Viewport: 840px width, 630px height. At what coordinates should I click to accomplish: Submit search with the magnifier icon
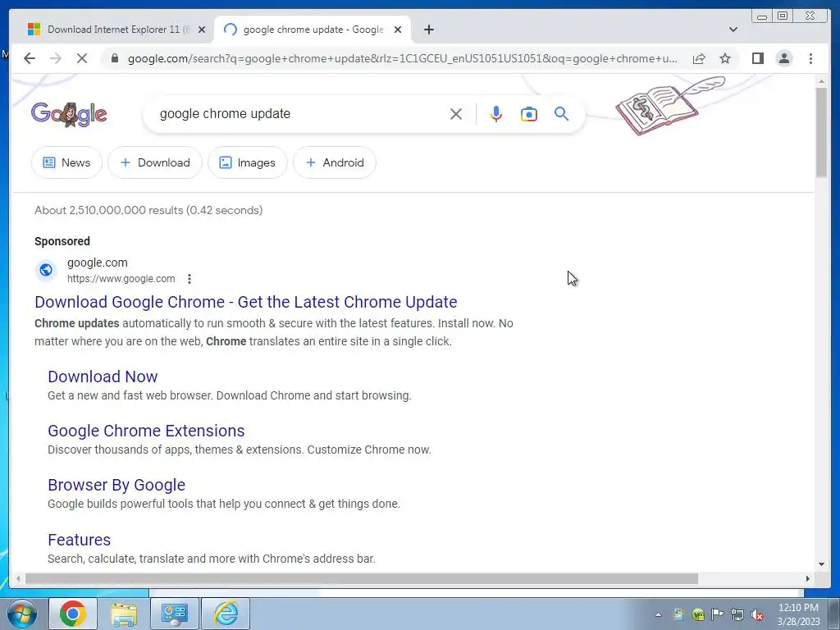point(561,113)
